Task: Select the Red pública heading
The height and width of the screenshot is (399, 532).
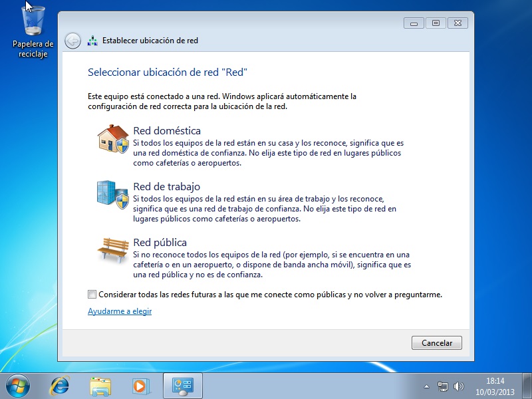Action: [160, 242]
